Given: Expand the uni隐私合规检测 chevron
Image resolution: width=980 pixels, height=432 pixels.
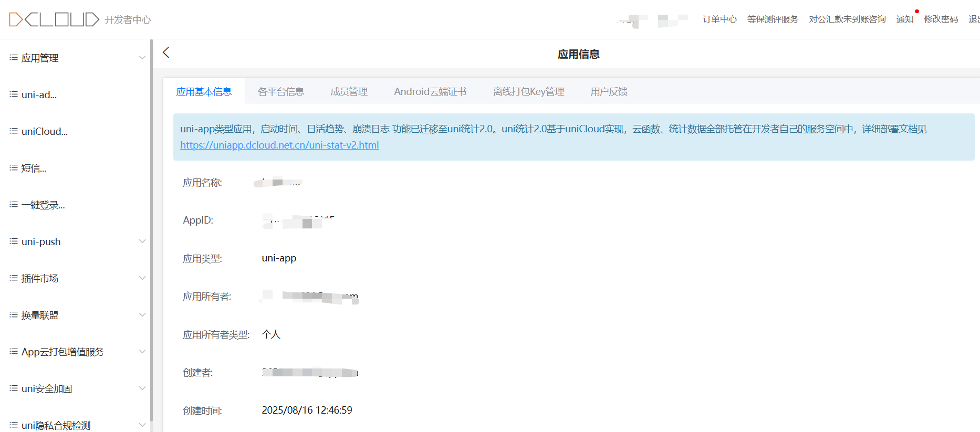Looking at the screenshot, I should [x=142, y=425].
